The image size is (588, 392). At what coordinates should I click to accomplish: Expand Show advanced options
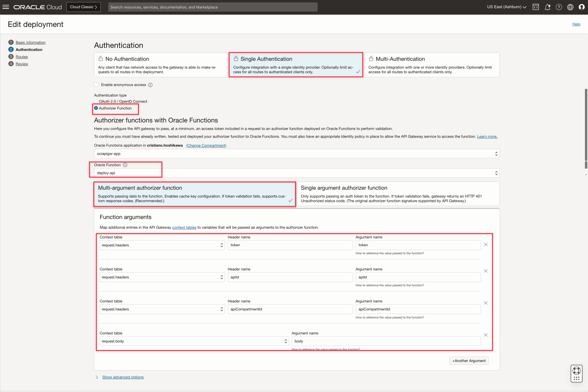(x=123, y=377)
